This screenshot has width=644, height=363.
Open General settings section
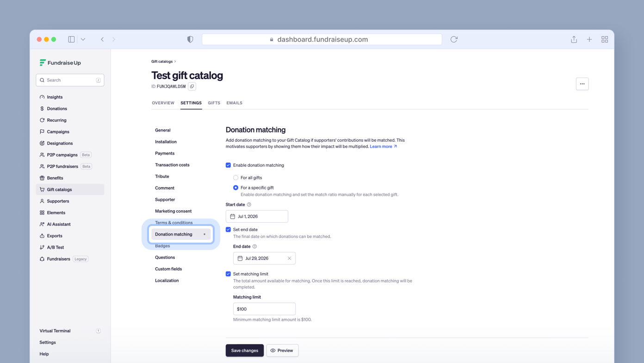163,130
